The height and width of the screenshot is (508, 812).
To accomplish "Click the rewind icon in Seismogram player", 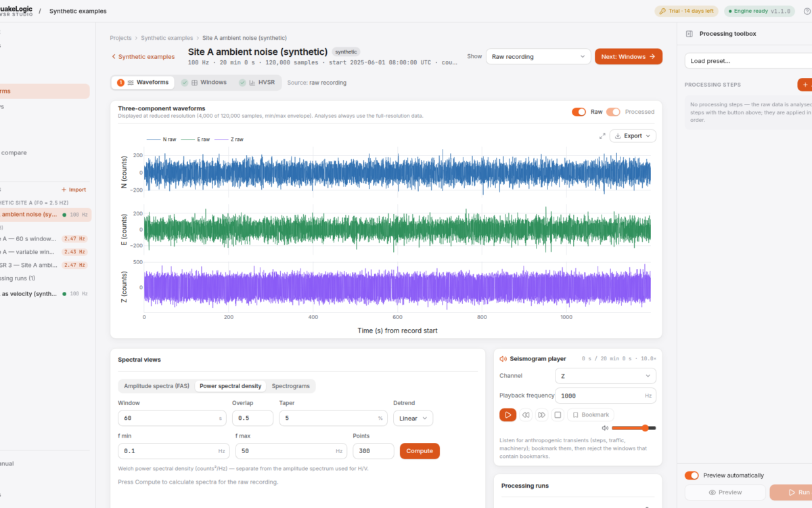I will (x=526, y=415).
